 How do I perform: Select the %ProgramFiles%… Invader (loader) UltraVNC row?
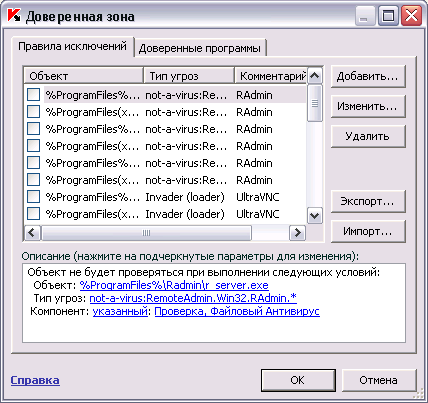coord(165,197)
